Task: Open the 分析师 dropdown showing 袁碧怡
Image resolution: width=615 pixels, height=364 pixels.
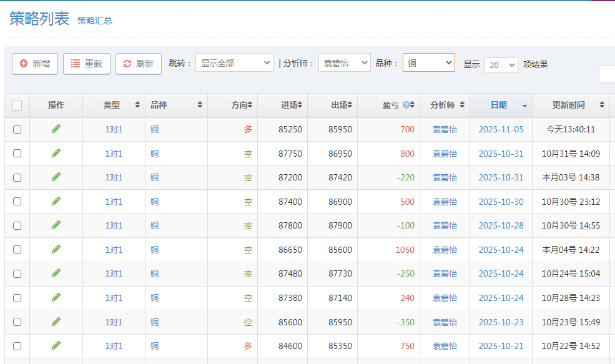Action: 344,63
